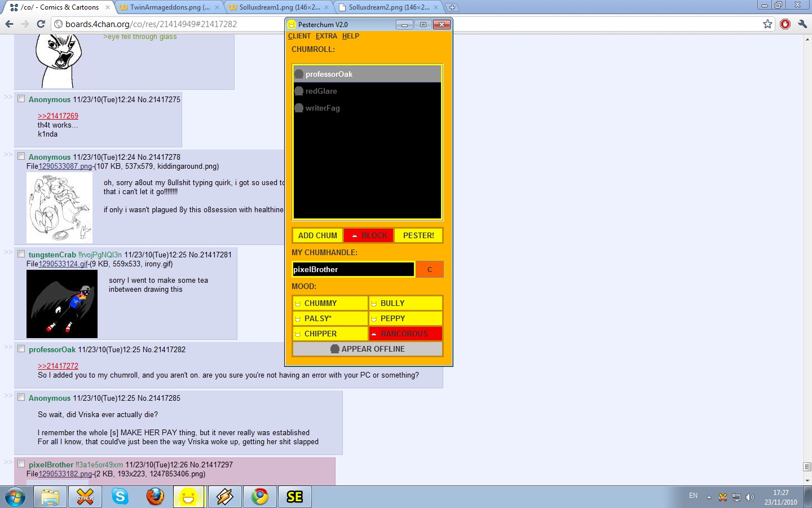Select the checkbox on pixelBrother's post
The image size is (812, 508).
pos(21,464)
